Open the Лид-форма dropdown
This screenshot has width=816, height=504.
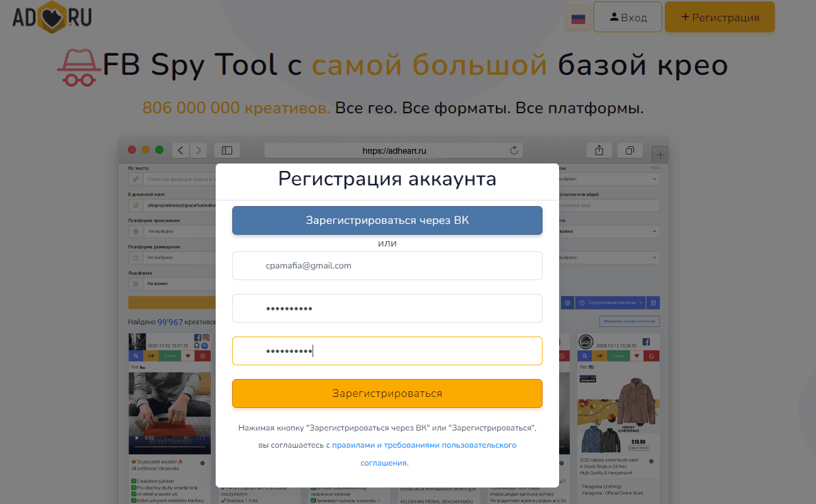172,284
